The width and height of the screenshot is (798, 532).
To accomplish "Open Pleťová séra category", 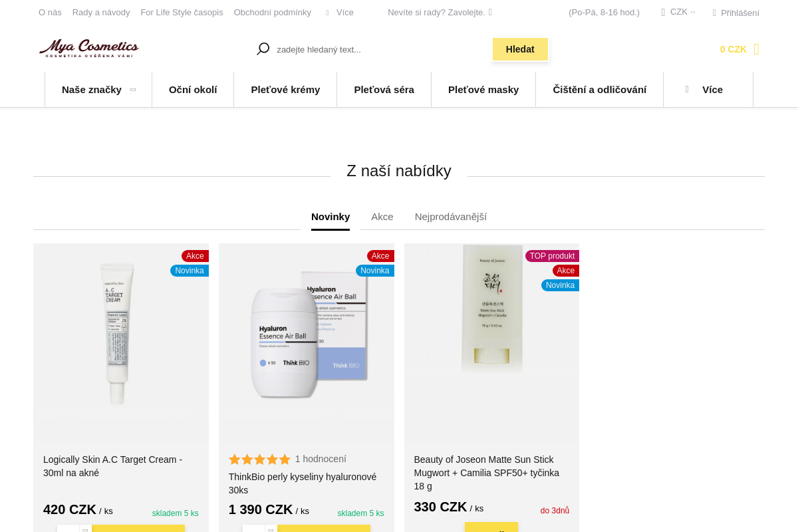I will (384, 89).
